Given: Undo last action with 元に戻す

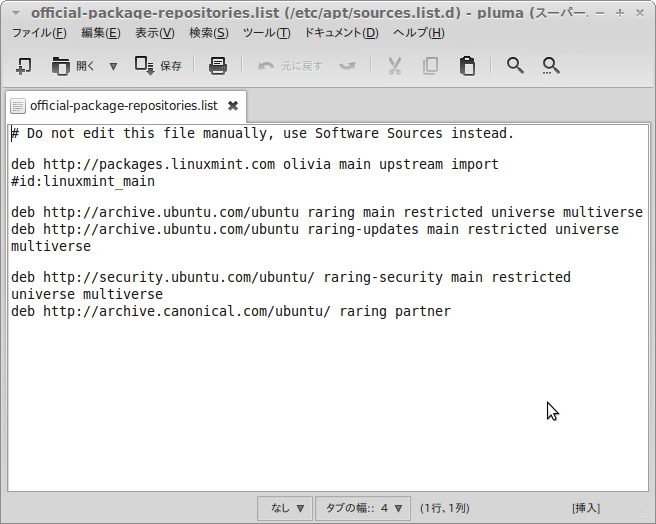Looking at the screenshot, I should (x=290, y=66).
